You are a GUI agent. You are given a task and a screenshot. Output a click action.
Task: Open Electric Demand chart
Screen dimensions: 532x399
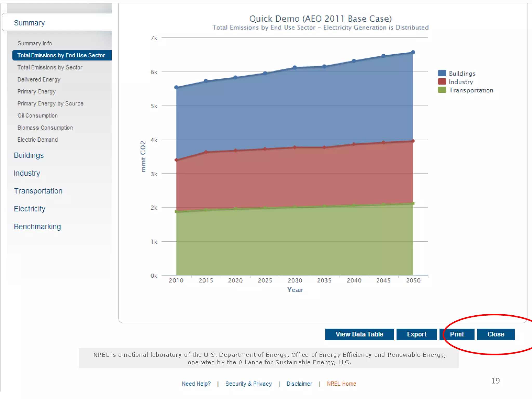pyautogui.click(x=38, y=140)
